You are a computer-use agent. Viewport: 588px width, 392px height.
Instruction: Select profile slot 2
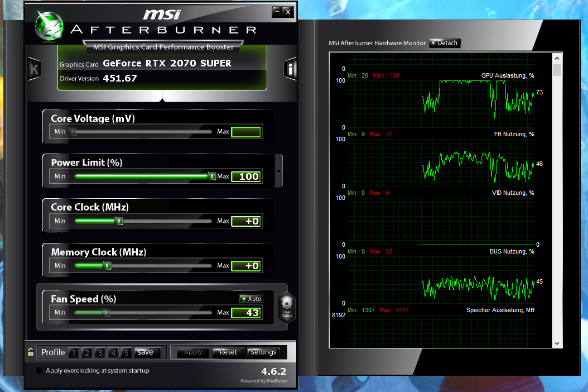(x=86, y=352)
